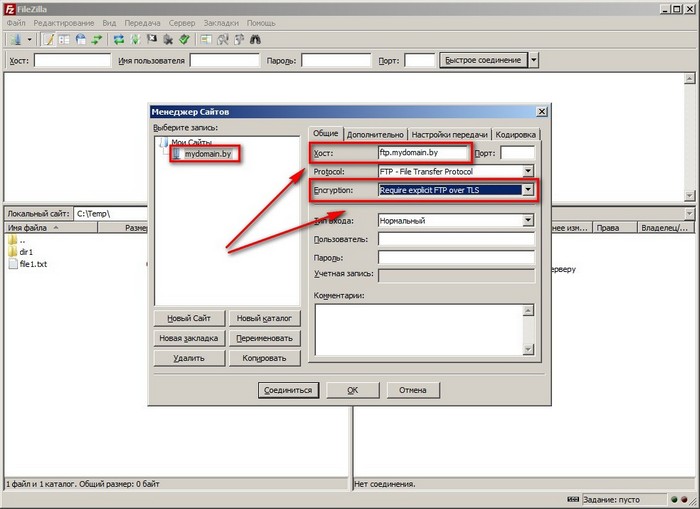Open the Вид menu
This screenshot has height=509, width=700.
(109, 23)
